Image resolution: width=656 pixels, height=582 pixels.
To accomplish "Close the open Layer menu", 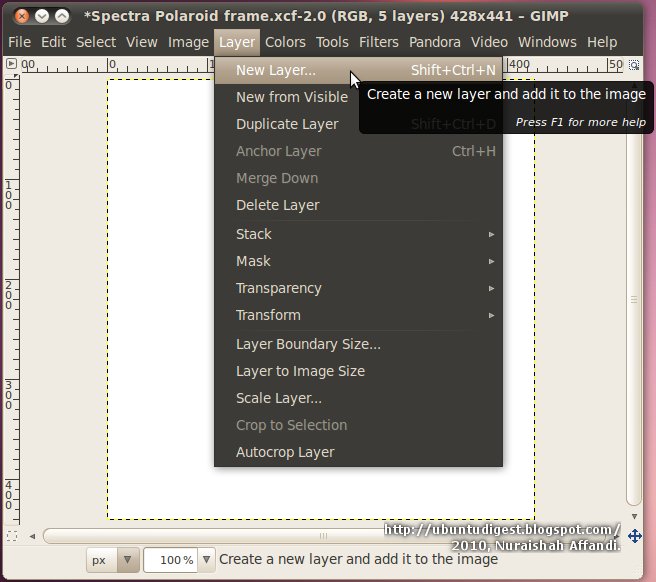I will [237, 42].
